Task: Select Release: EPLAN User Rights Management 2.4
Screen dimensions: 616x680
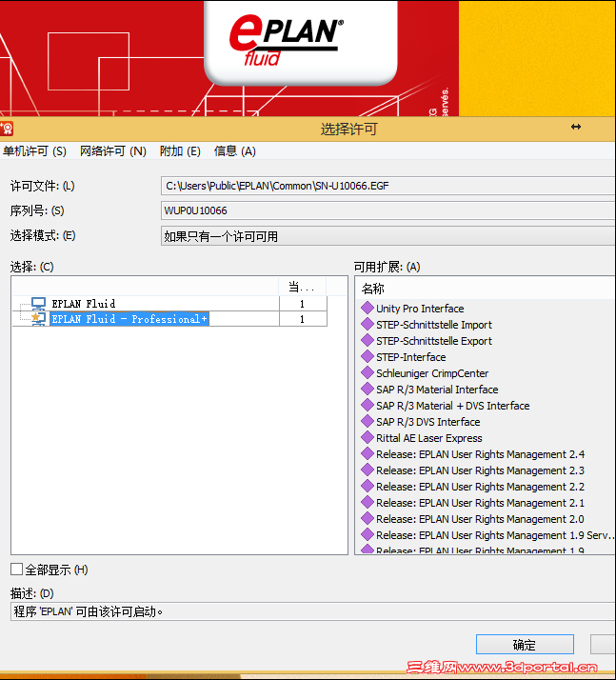Action: (x=480, y=454)
